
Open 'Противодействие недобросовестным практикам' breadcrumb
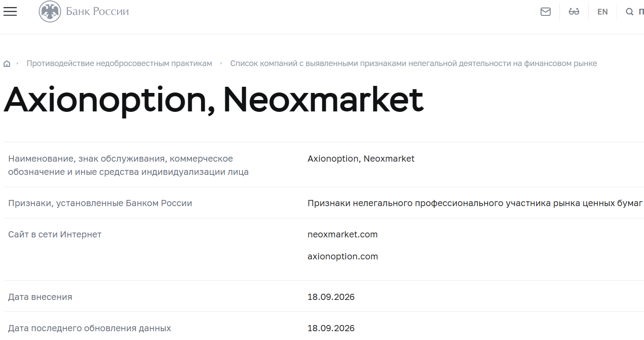[119, 63]
